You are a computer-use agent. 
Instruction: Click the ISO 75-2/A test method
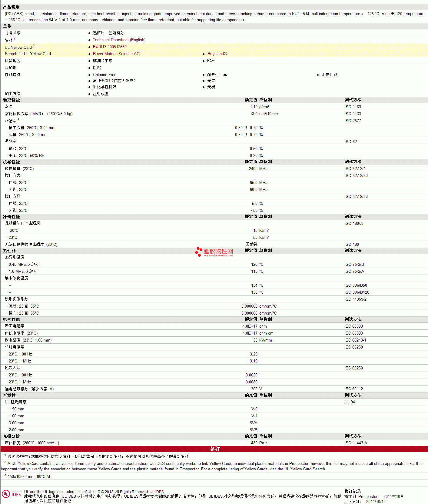[x=354, y=271]
